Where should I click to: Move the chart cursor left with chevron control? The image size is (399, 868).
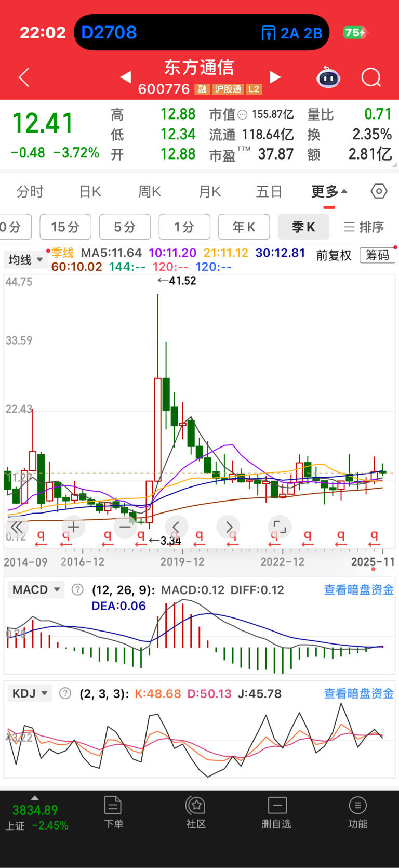click(x=176, y=527)
